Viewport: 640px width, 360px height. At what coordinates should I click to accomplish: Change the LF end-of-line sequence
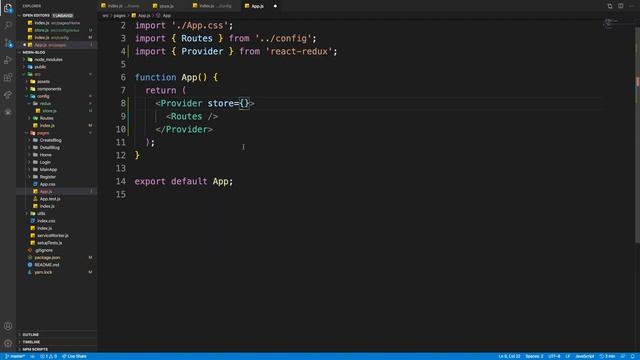tap(567, 356)
